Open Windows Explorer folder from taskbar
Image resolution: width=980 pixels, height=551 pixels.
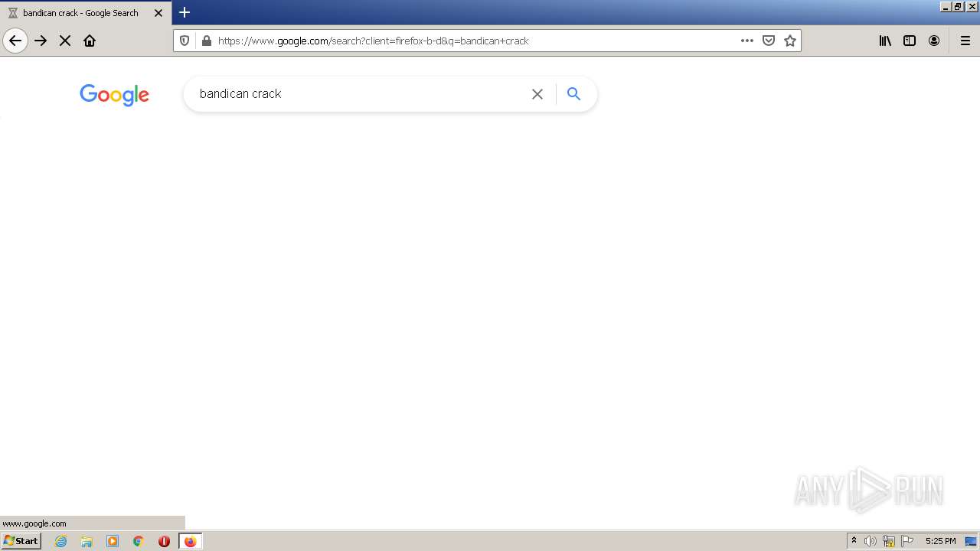coord(87,541)
